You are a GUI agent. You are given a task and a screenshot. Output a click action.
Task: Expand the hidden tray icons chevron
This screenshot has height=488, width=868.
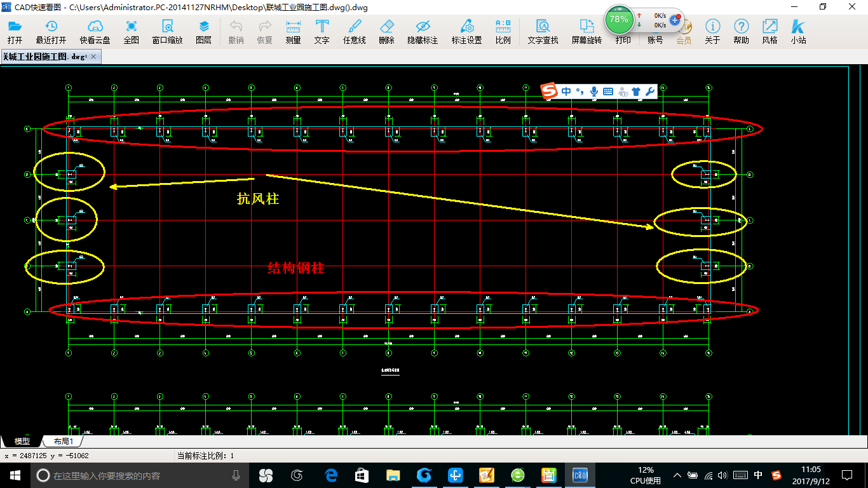coord(677,475)
